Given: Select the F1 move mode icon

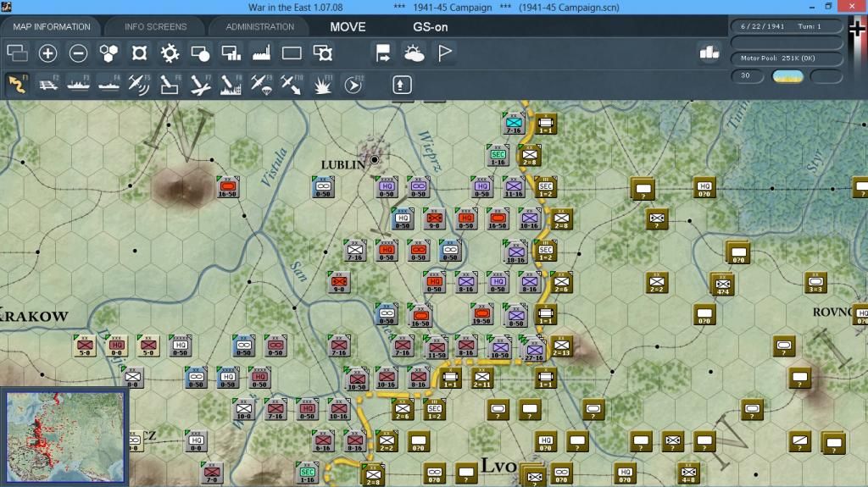Looking at the screenshot, I should 17,84.
